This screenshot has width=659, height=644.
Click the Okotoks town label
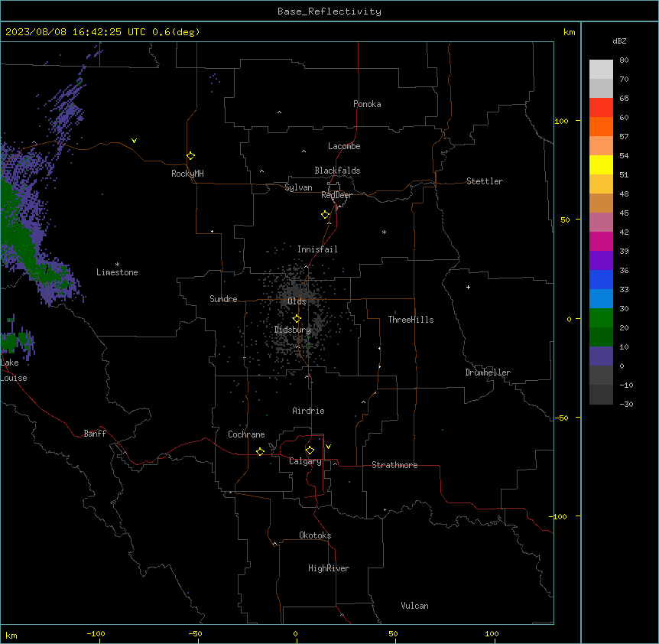pyautogui.click(x=315, y=535)
